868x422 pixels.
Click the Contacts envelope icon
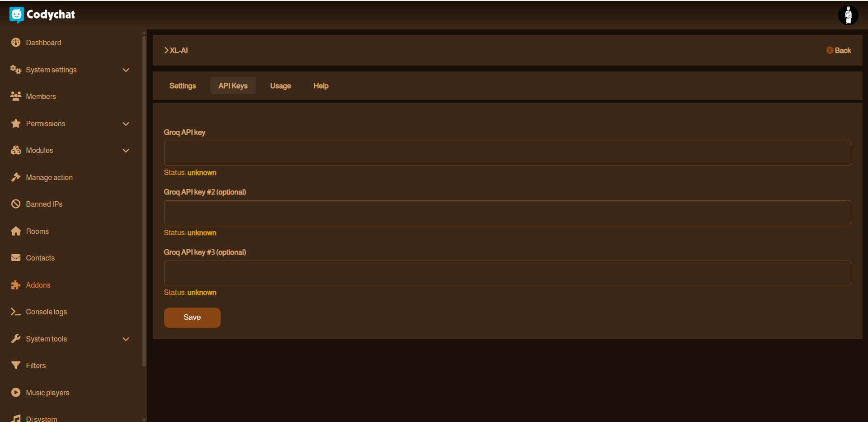point(16,258)
